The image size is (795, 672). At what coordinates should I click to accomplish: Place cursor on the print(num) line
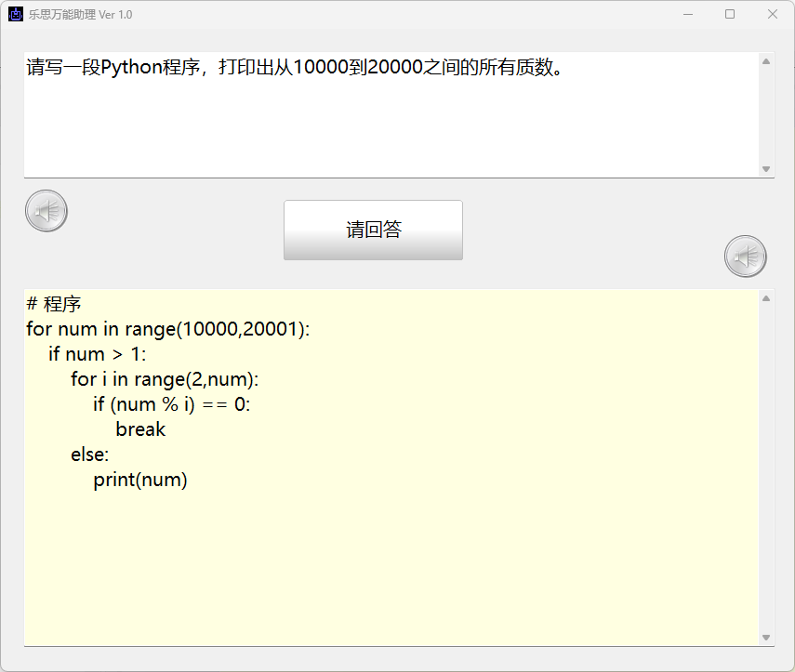140,481
